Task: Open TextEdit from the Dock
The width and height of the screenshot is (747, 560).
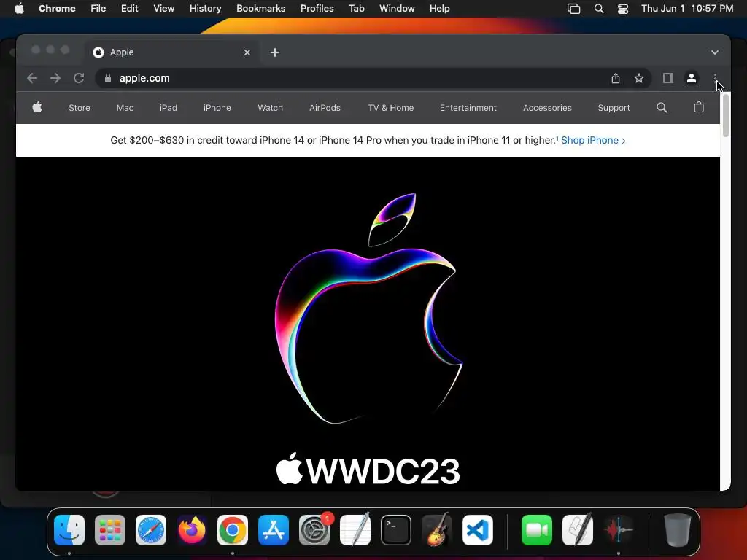Action: coord(355,530)
